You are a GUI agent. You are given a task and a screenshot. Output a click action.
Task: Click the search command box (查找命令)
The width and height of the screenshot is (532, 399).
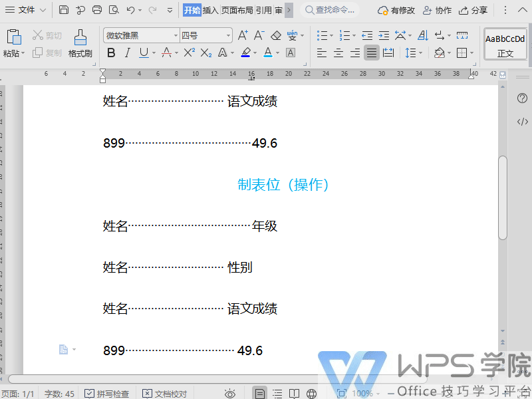tap(330, 10)
